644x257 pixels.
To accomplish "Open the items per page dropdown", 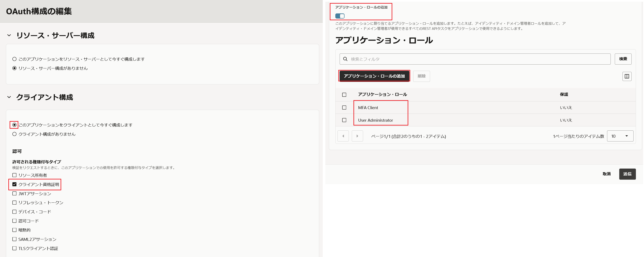I will pyautogui.click(x=620, y=136).
